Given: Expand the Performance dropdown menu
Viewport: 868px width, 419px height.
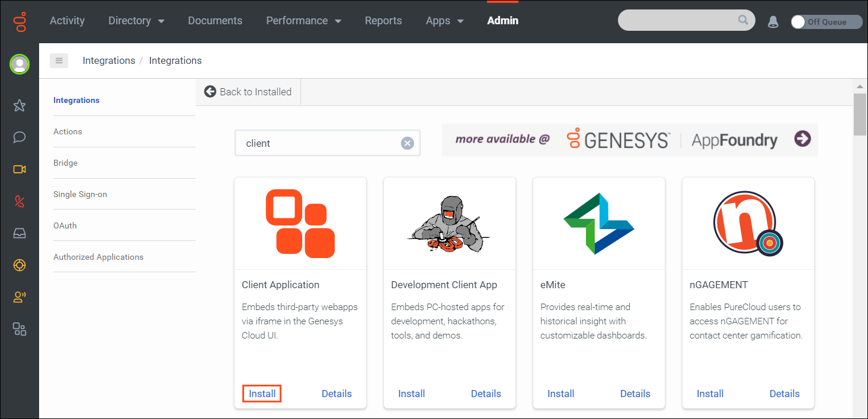Looking at the screenshot, I should pyautogui.click(x=304, y=21).
